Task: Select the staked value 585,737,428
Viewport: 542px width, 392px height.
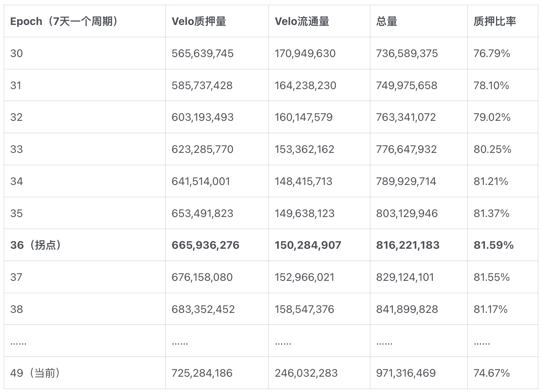Action: click(202, 86)
